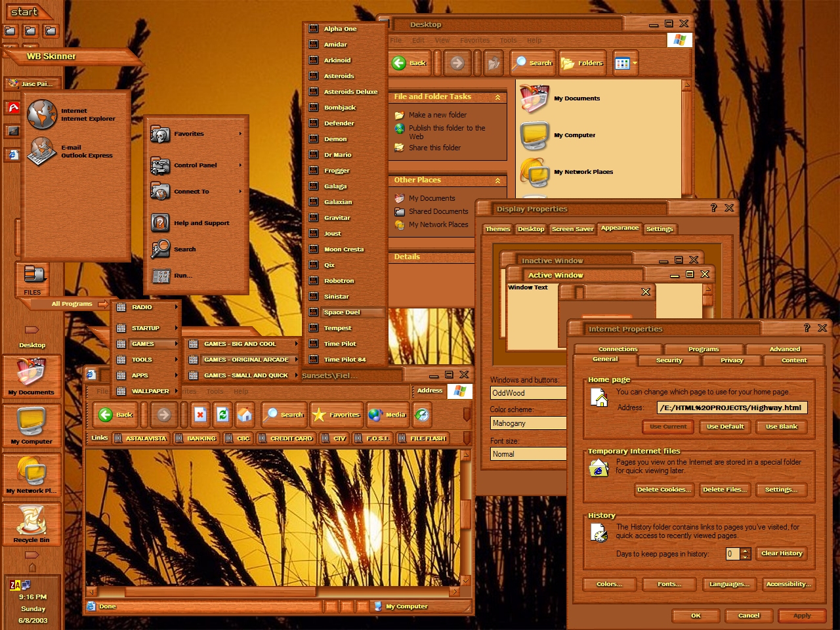Image resolution: width=840 pixels, height=630 pixels.
Task: Open Help and Support in the start menu
Action: point(196,223)
